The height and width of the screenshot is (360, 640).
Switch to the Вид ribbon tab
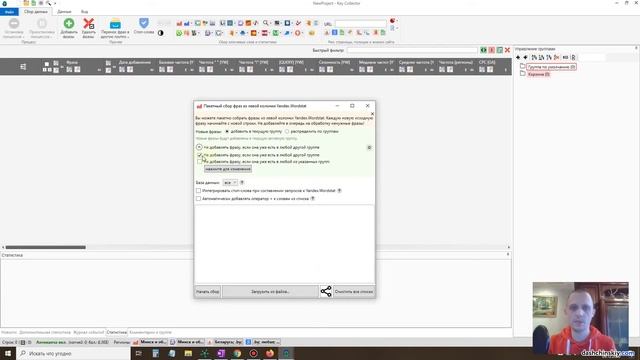(84, 12)
